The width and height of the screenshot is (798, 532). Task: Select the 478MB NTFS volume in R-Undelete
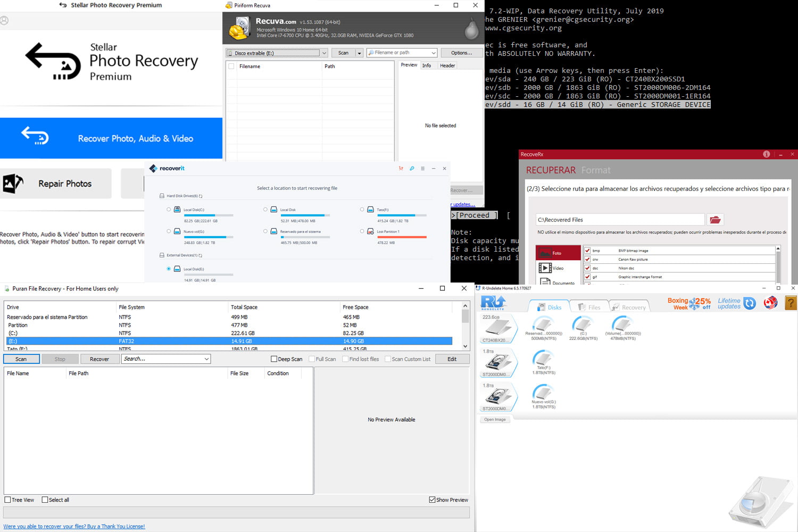tap(622, 328)
